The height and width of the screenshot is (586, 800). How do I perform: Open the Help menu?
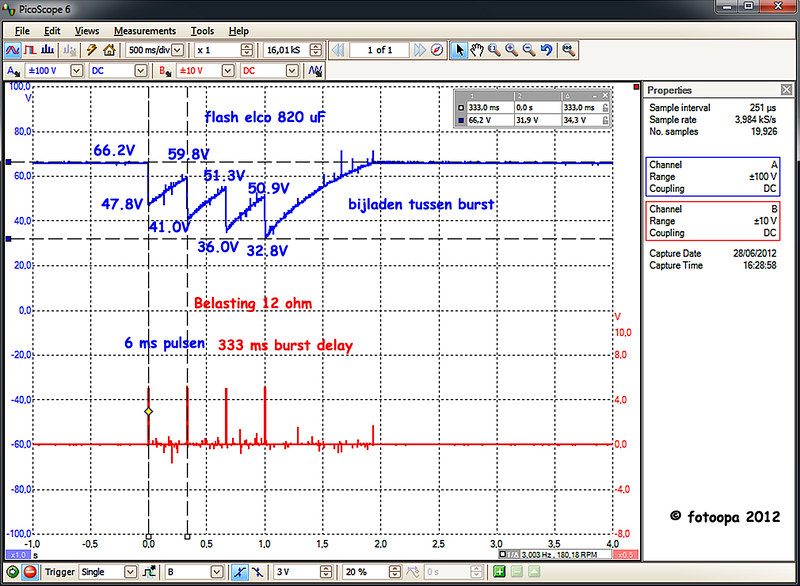pos(238,31)
